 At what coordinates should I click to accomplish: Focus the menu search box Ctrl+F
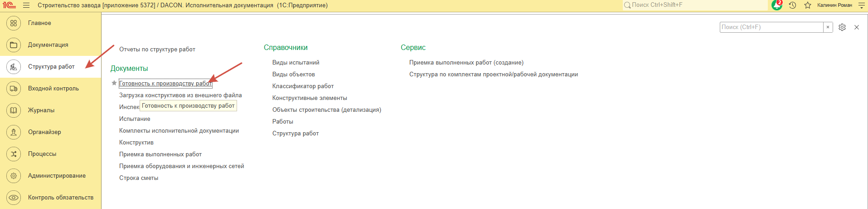pos(771,27)
